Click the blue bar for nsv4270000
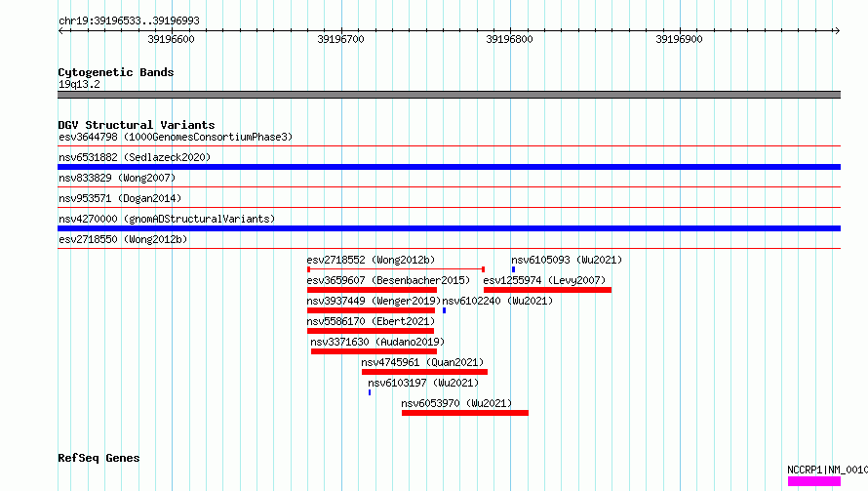Screen dimensions: 868x491 (449, 228)
